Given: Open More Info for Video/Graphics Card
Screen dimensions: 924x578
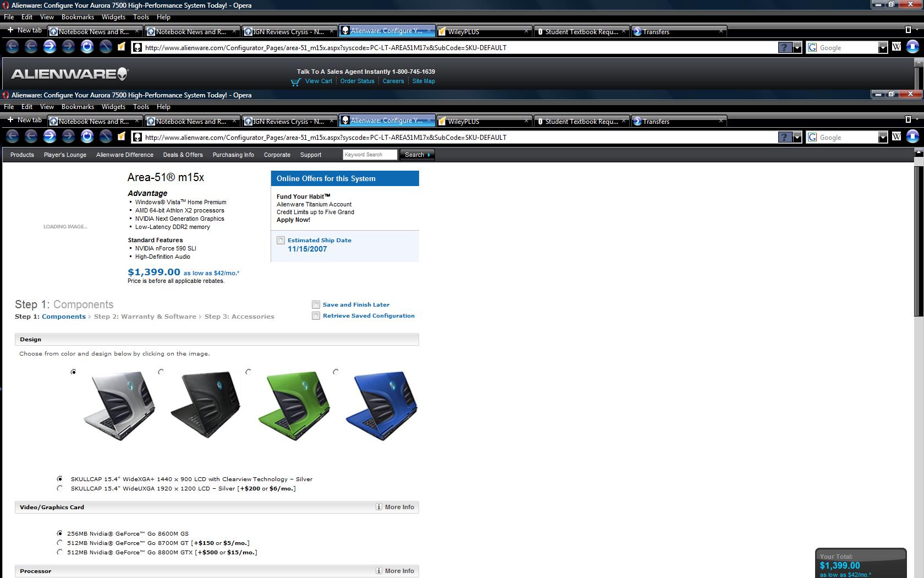Looking at the screenshot, I should tap(395, 507).
